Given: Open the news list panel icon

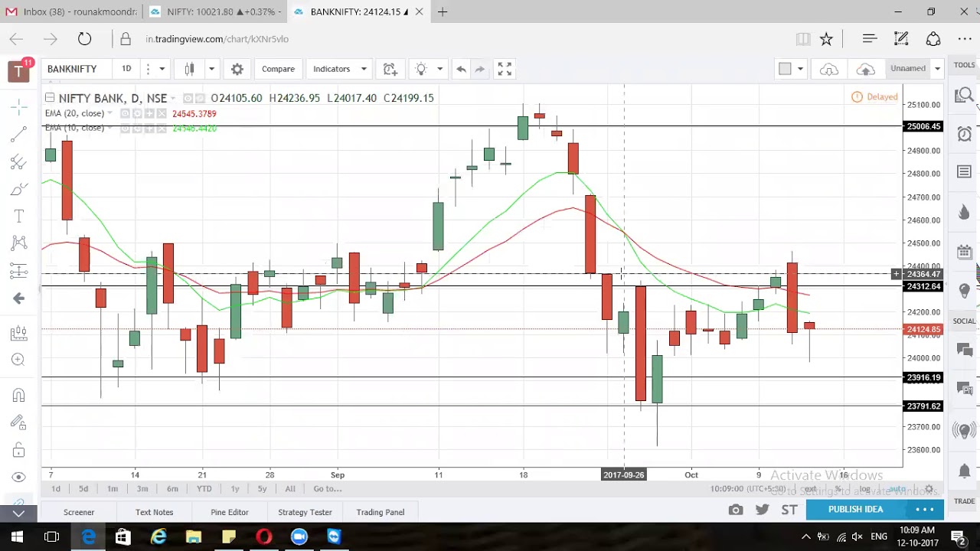Looking at the screenshot, I should click(964, 171).
